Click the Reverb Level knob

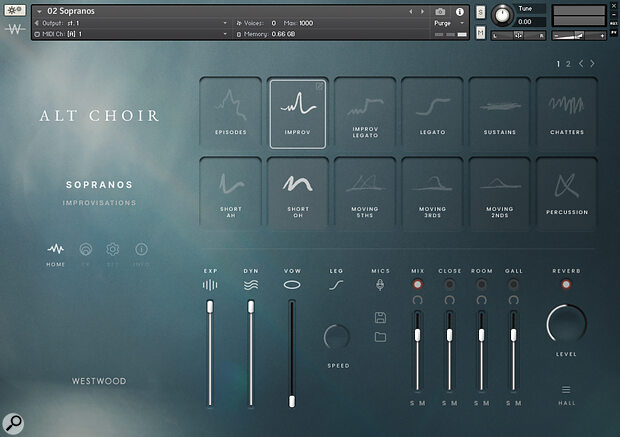pos(567,326)
